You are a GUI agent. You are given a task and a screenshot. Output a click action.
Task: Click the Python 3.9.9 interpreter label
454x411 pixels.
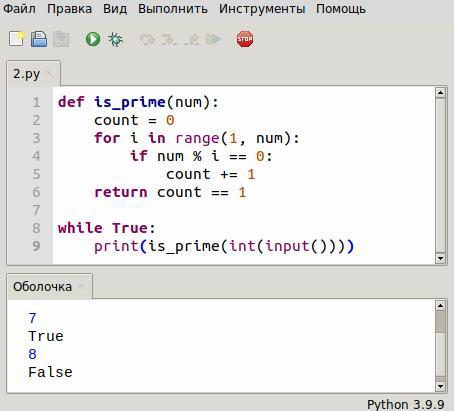point(406,404)
